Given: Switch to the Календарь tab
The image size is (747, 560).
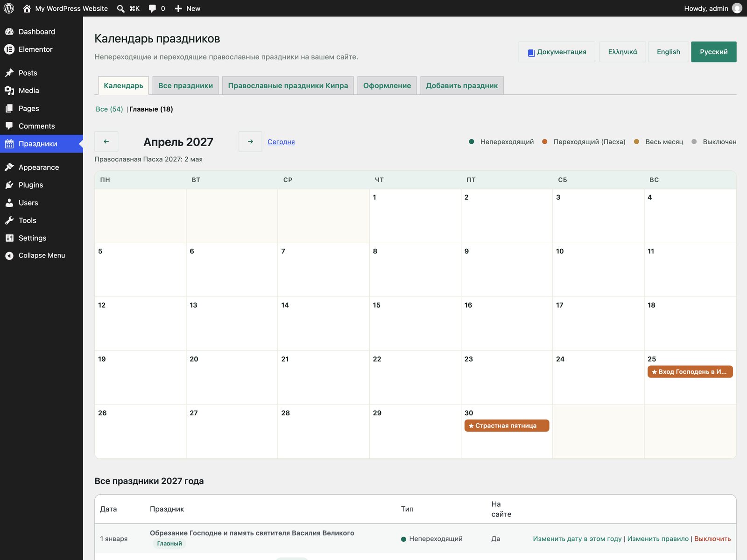Looking at the screenshot, I should pos(123,85).
